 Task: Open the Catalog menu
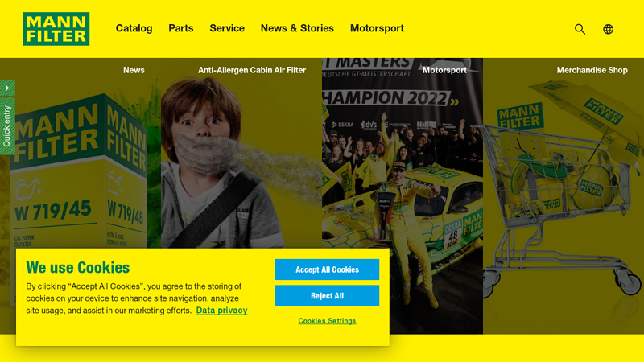pos(134,28)
